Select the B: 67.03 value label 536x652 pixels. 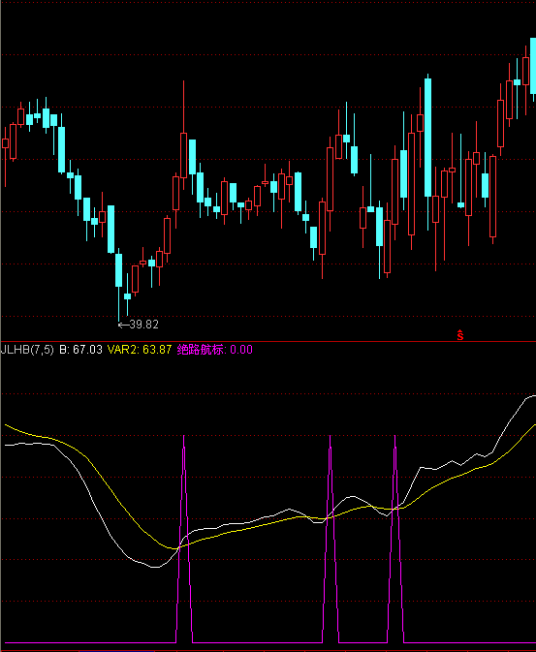(81, 350)
